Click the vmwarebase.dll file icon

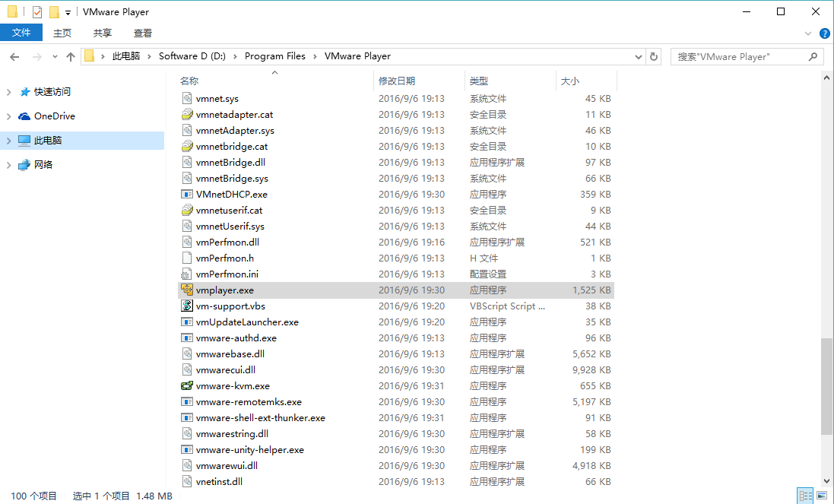click(187, 353)
